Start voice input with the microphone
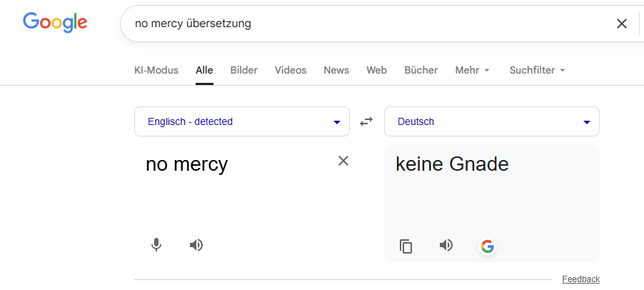 point(156,245)
